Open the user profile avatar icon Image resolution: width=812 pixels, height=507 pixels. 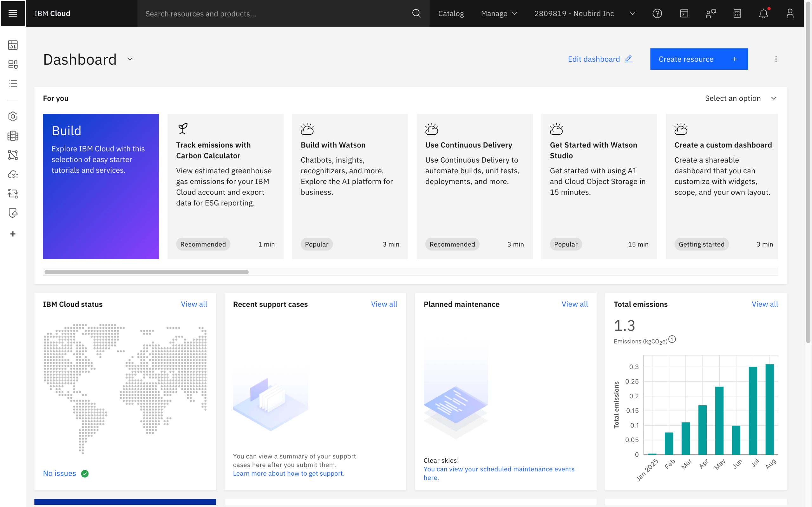(x=790, y=13)
